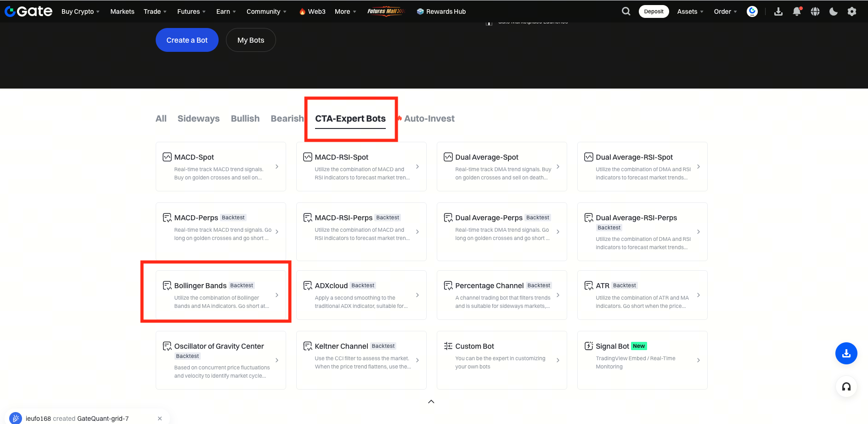
Task: Open the settings gear icon
Action: [852, 11]
